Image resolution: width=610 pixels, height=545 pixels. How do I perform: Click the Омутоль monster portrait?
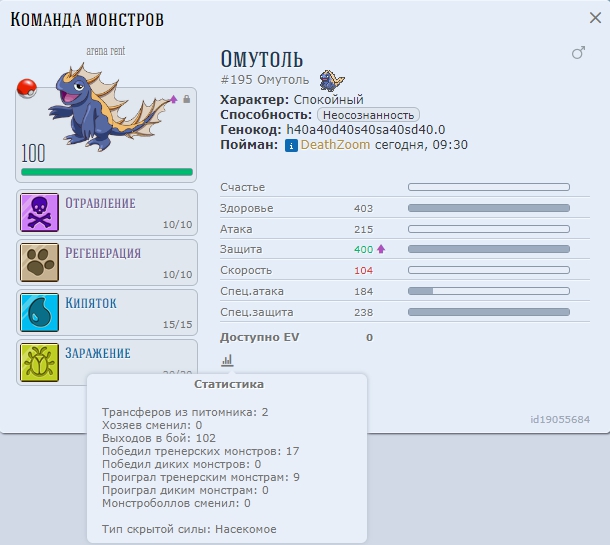(108, 107)
